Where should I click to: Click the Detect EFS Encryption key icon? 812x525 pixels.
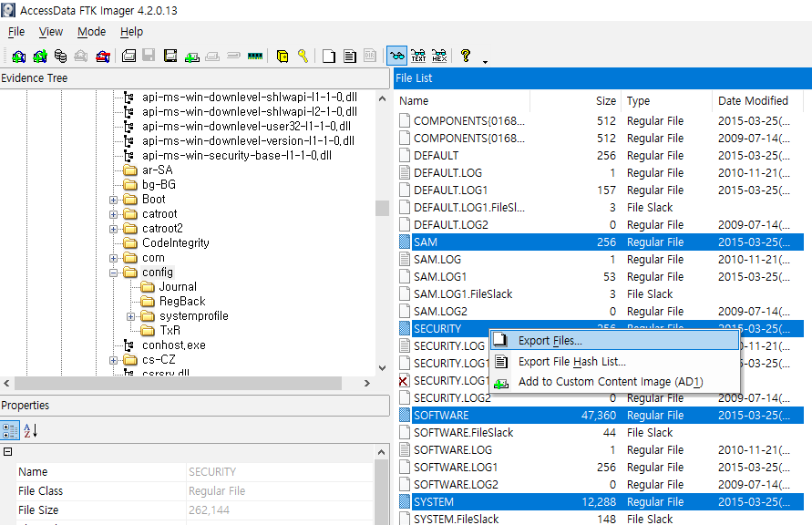click(x=303, y=56)
